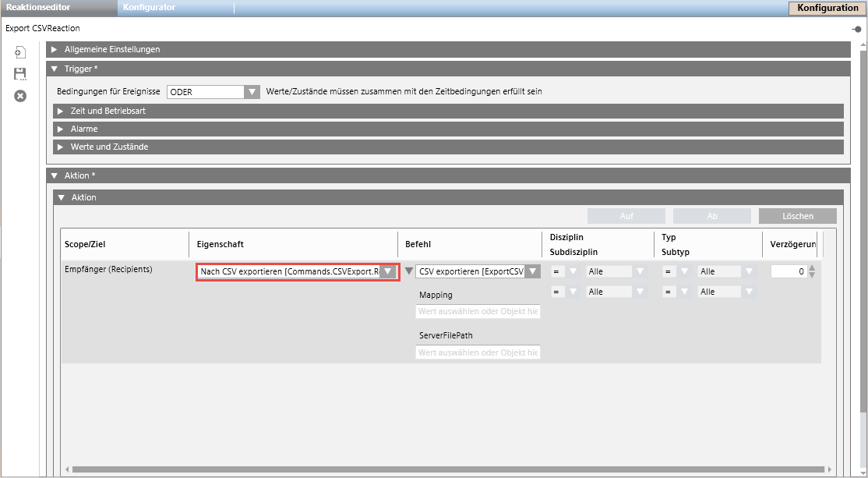
Task: Click the Mapping input field
Action: (x=478, y=311)
